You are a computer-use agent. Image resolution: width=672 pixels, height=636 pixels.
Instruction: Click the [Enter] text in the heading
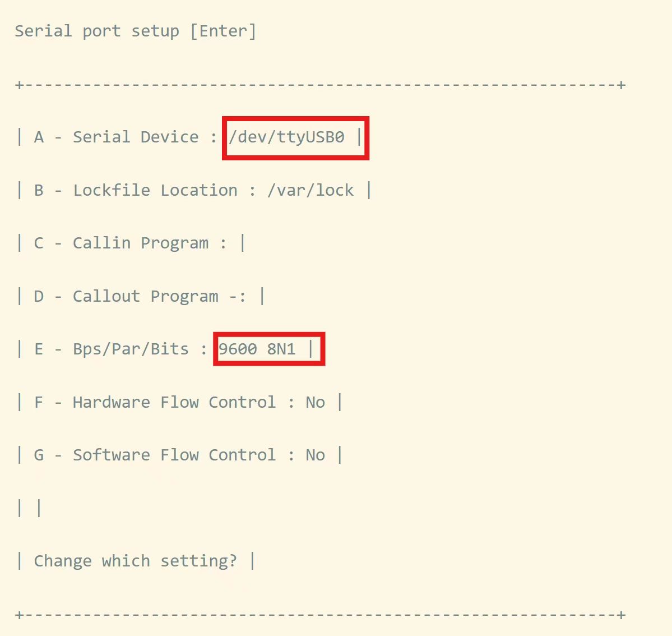coord(223,31)
